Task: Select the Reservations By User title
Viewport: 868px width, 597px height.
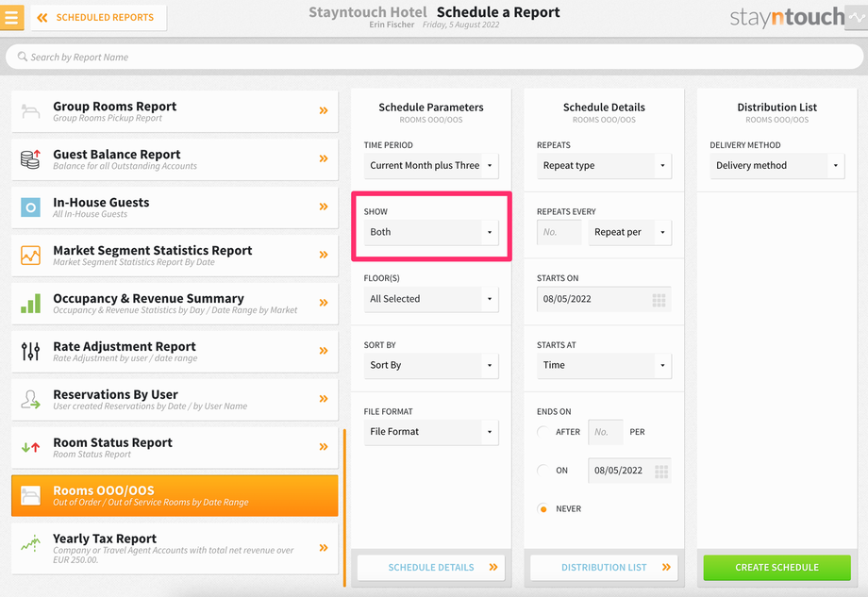Action: (x=116, y=394)
